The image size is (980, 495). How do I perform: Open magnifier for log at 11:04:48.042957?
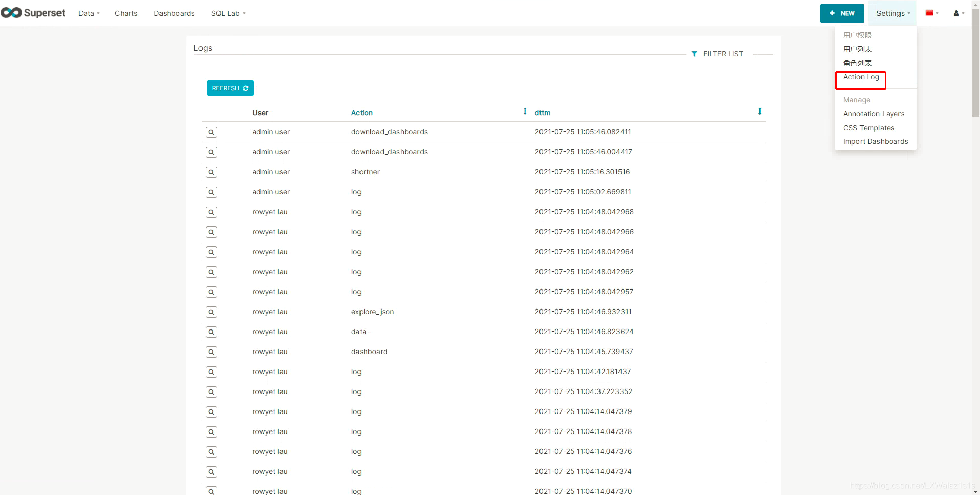pos(211,292)
